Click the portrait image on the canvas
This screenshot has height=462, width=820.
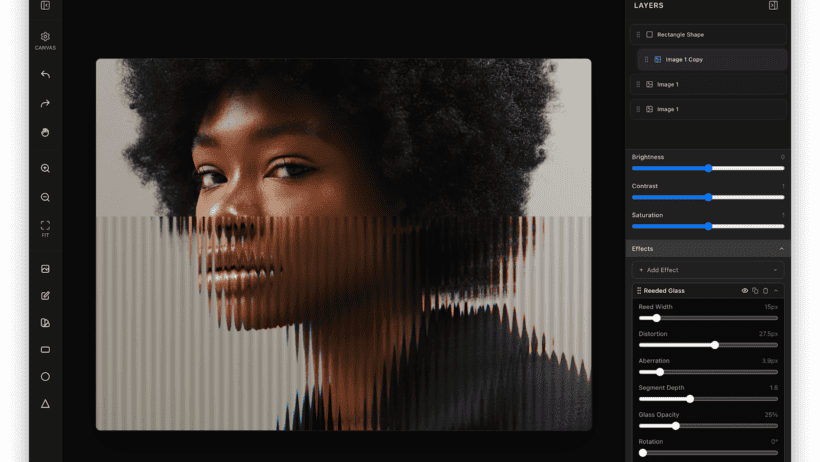click(344, 244)
